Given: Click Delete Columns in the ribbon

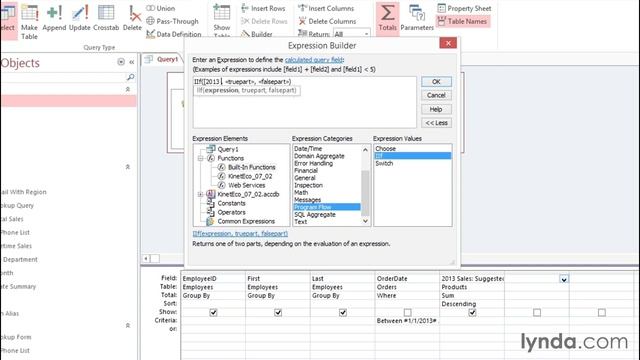Looking at the screenshot, I should 327,21.
